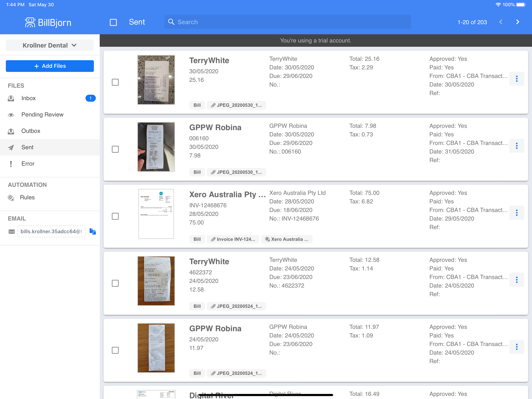Open JPEG attachment on GPPW Robina 11.97

tap(236, 373)
